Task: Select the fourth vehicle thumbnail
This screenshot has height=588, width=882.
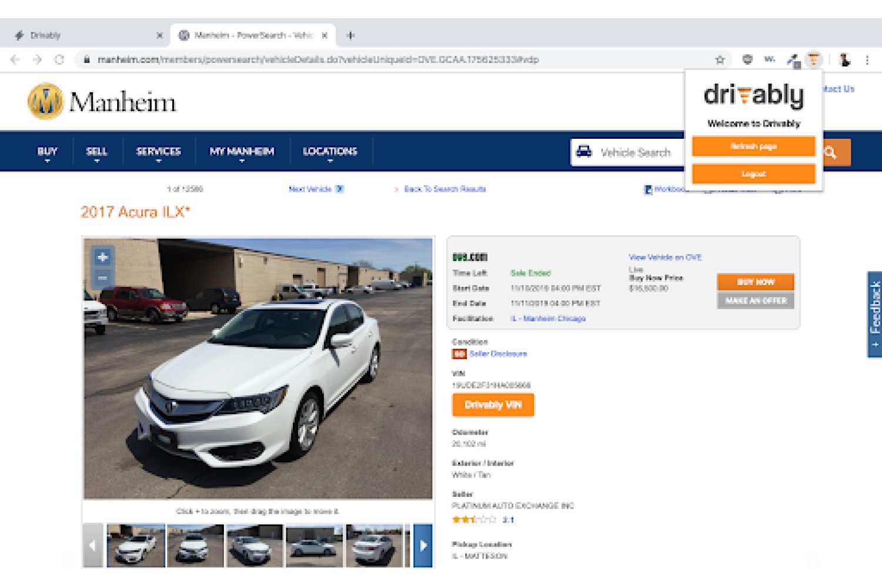Action: coord(315,546)
